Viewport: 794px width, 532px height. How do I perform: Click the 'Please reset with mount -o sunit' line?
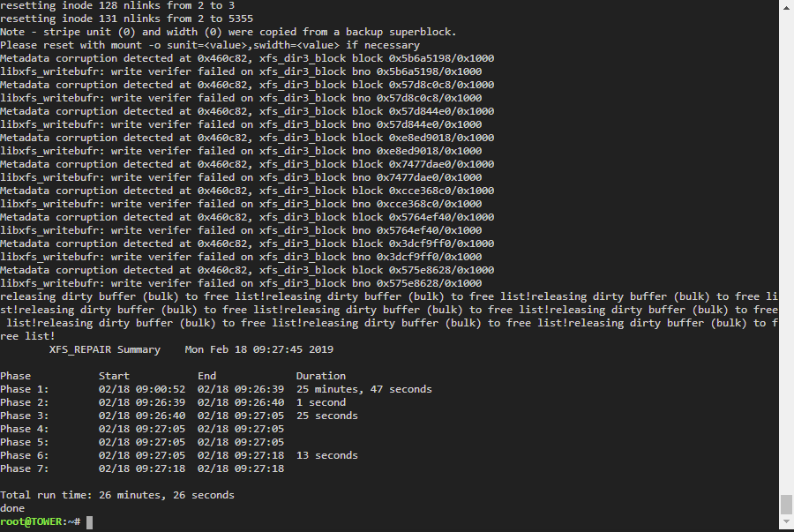(x=210, y=45)
